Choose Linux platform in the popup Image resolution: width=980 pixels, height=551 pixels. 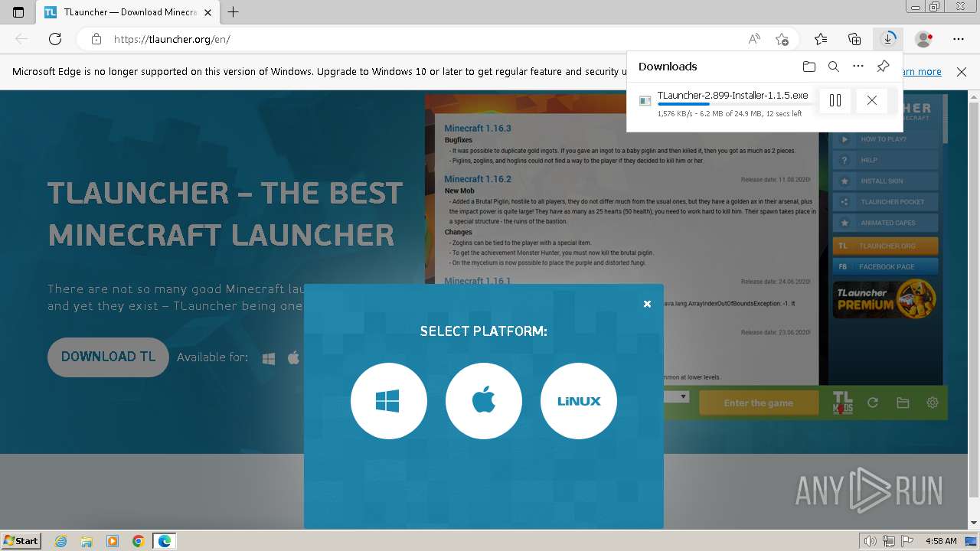point(579,401)
